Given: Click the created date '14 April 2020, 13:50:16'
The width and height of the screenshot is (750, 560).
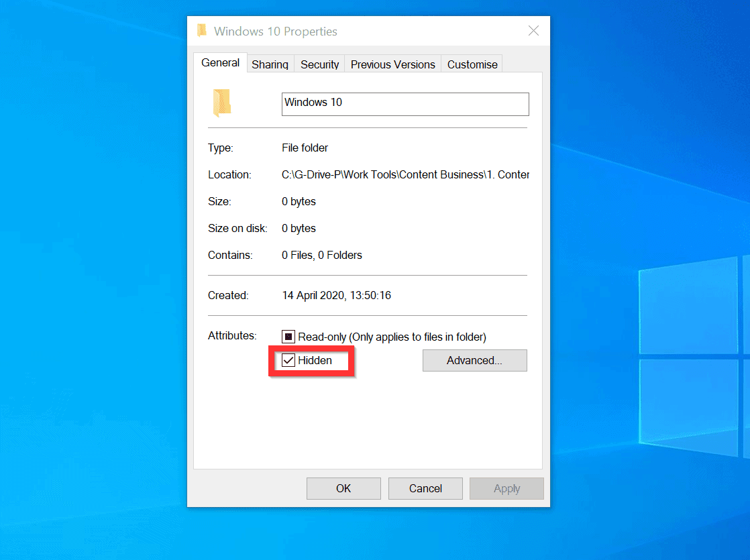Looking at the screenshot, I should [x=336, y=296].
